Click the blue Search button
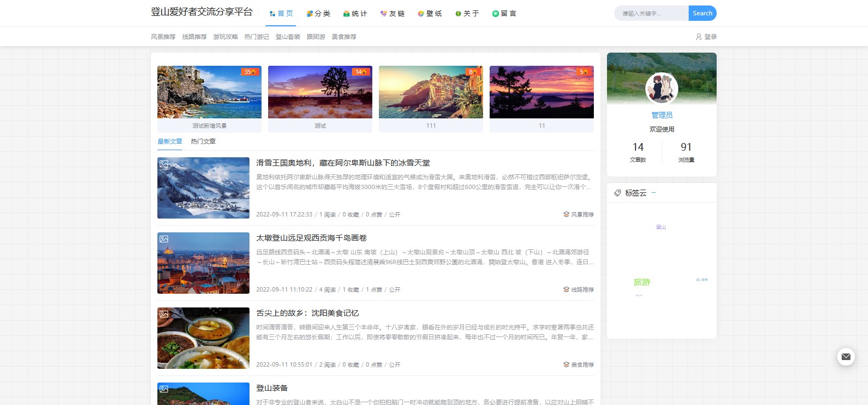 [702, 13]
